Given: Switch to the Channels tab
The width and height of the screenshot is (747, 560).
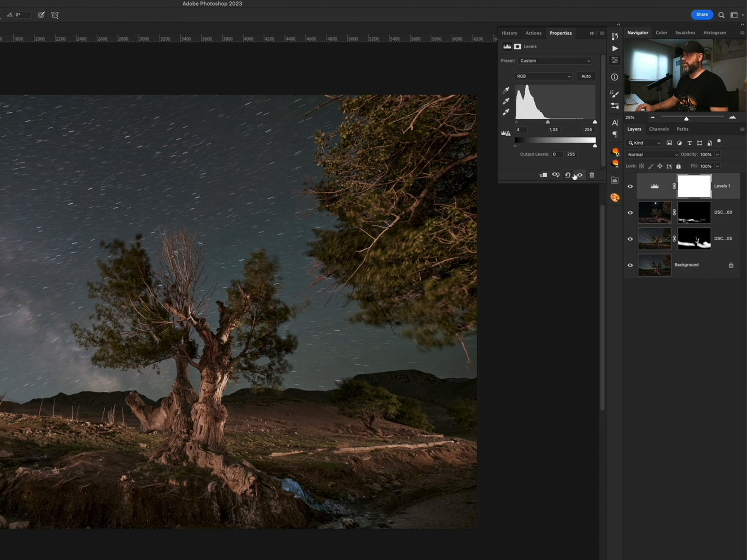Looking at the screenshot, I should pos(659,129).
